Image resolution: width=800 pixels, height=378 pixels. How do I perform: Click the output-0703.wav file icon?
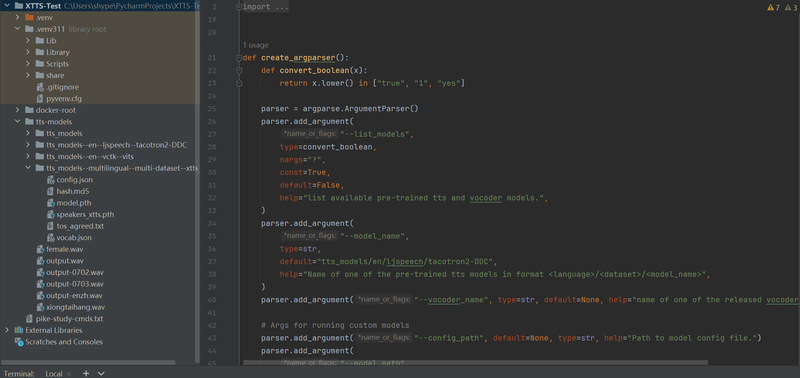[x=40, y=284]
